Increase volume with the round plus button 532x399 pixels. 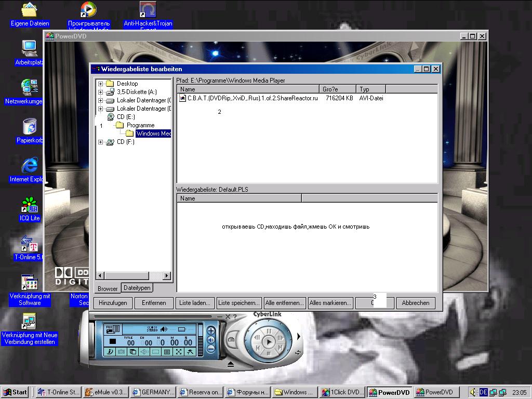point(211,331)
